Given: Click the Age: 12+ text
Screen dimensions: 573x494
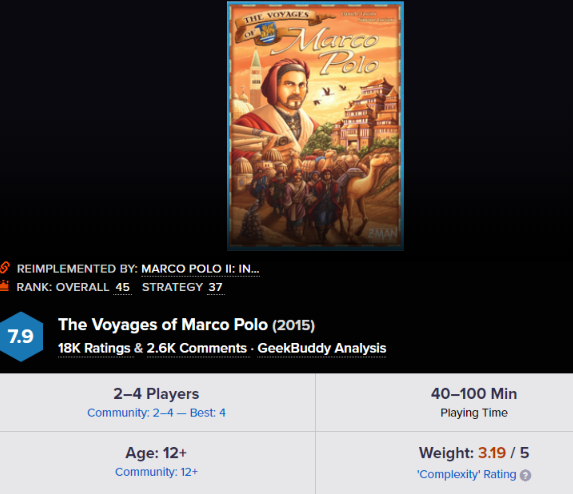Looking at the screenshot, I should (156, 453).
